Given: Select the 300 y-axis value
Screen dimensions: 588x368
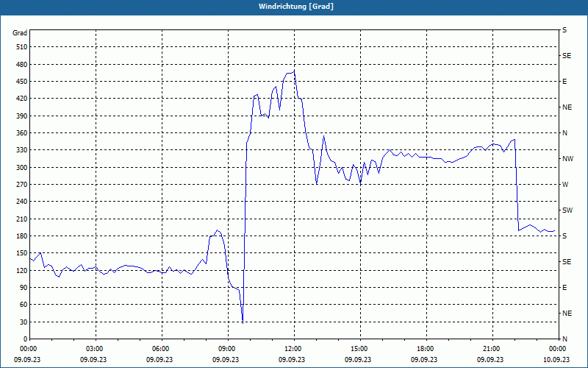Looking at the screenshot, I should (x=22, y=168).
